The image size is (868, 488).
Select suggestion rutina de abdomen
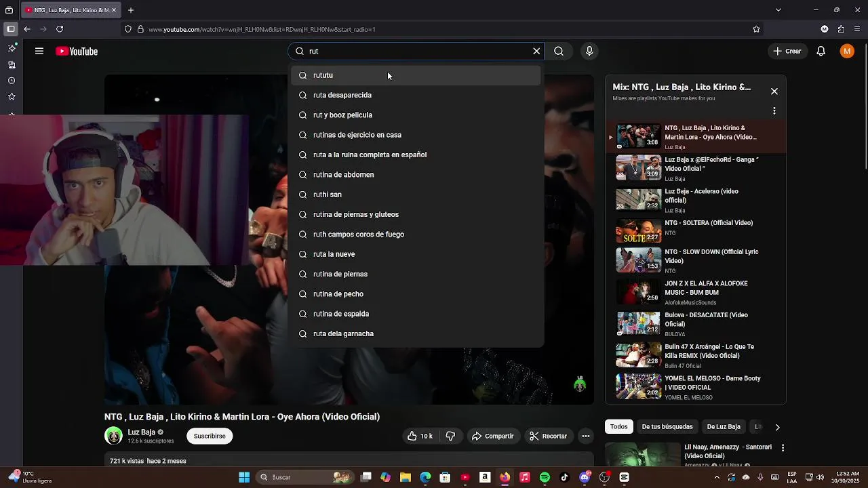click(416, 175)
